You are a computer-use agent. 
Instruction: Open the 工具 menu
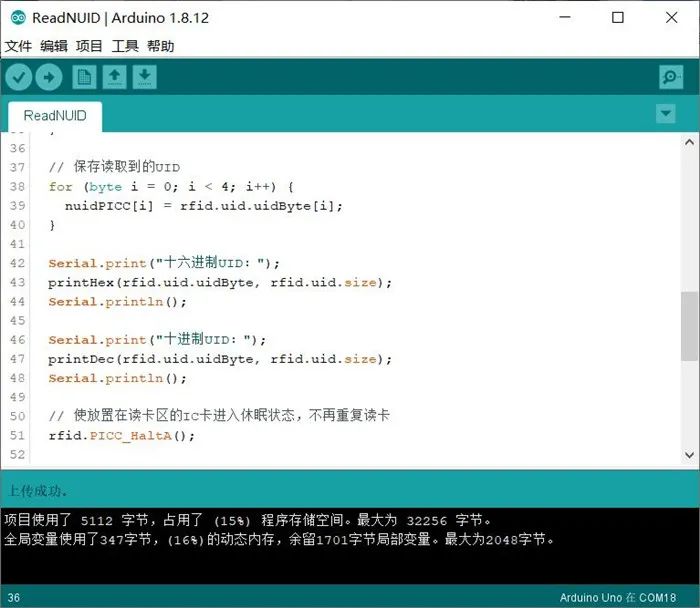(125, 46)
